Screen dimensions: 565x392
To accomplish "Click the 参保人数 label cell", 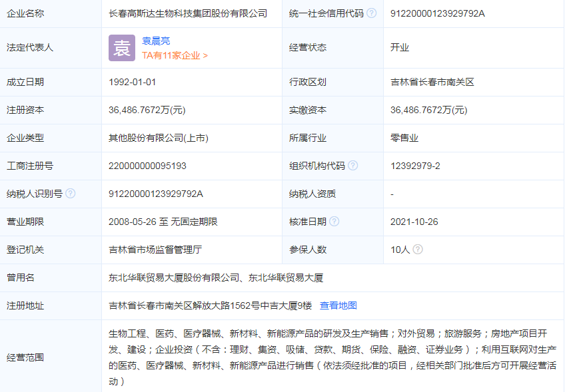I will 332,250.
